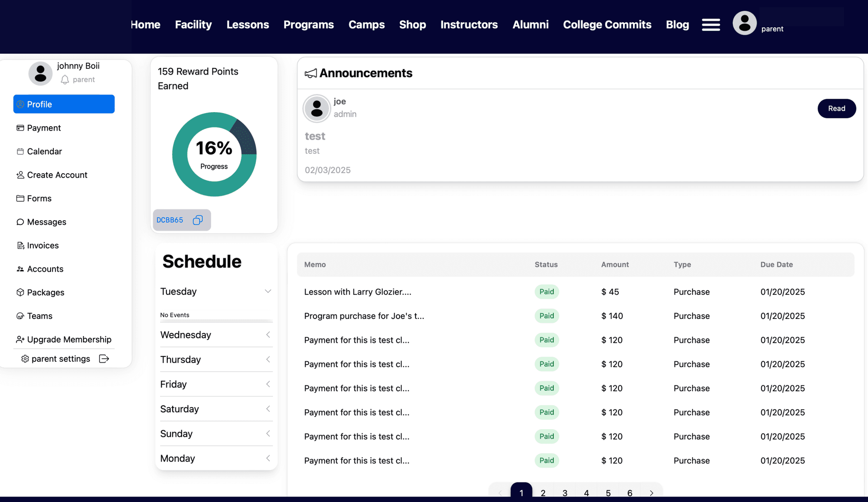Expand the Saturday schedule section
This screenshot has width=868, height=502.
pos(268,409)
